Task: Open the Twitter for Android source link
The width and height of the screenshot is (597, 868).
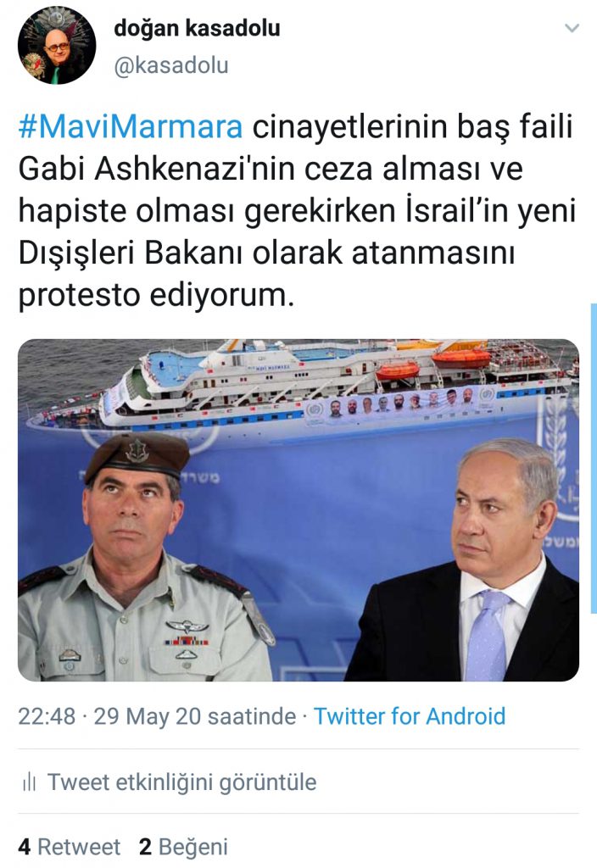Action: point(410,715)
